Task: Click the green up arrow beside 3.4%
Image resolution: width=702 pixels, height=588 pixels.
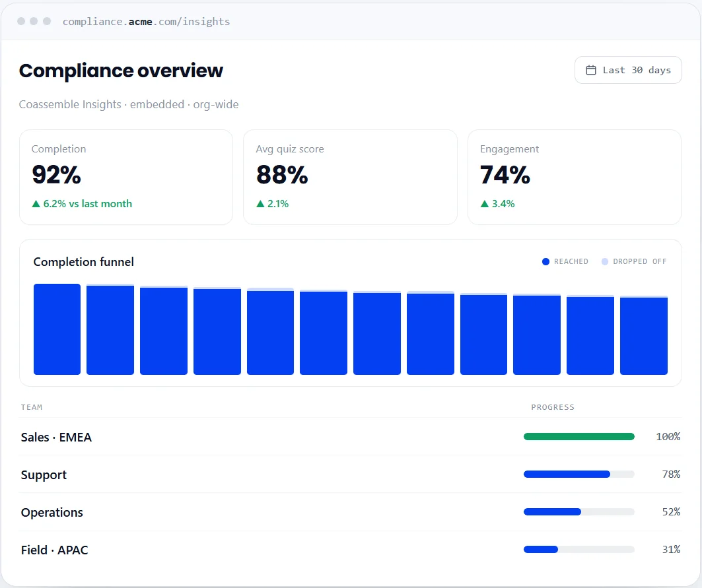Action: [x=485, y=204]
